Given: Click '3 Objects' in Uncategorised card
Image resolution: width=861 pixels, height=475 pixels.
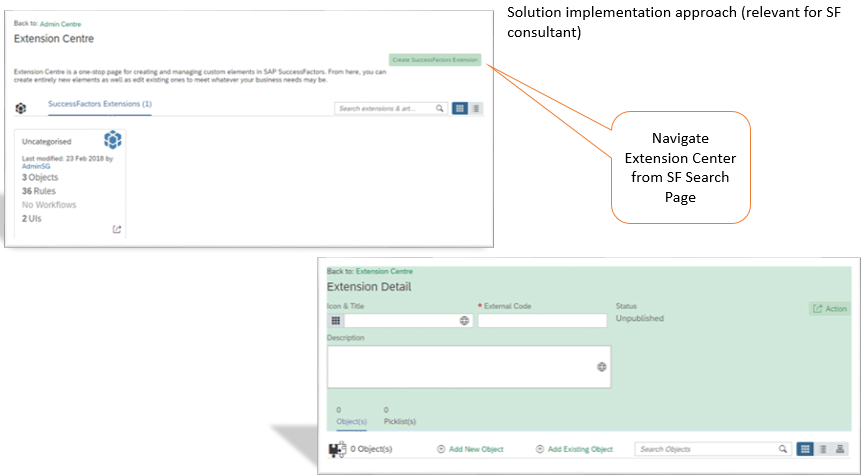Looking at the screenshot, I should (40, 177).
